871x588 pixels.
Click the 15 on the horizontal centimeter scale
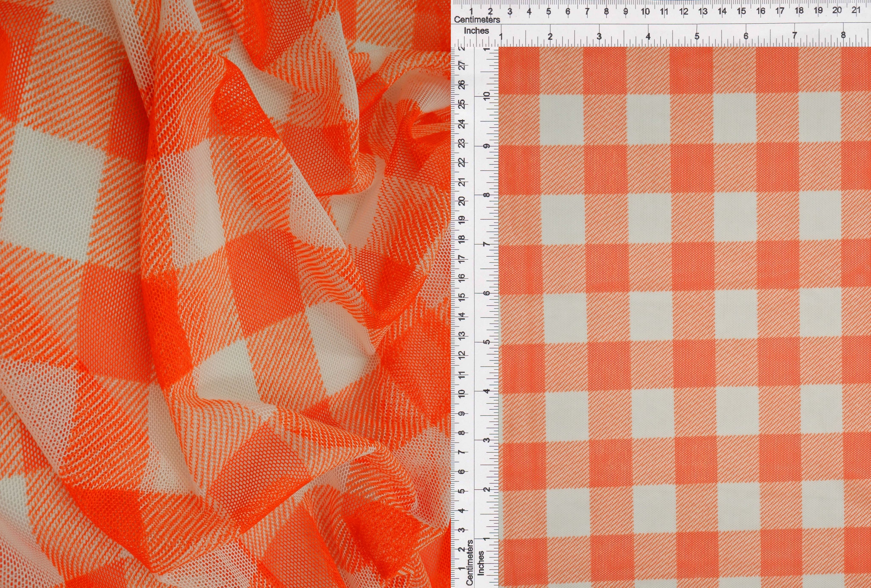click(x=742, y=11)
